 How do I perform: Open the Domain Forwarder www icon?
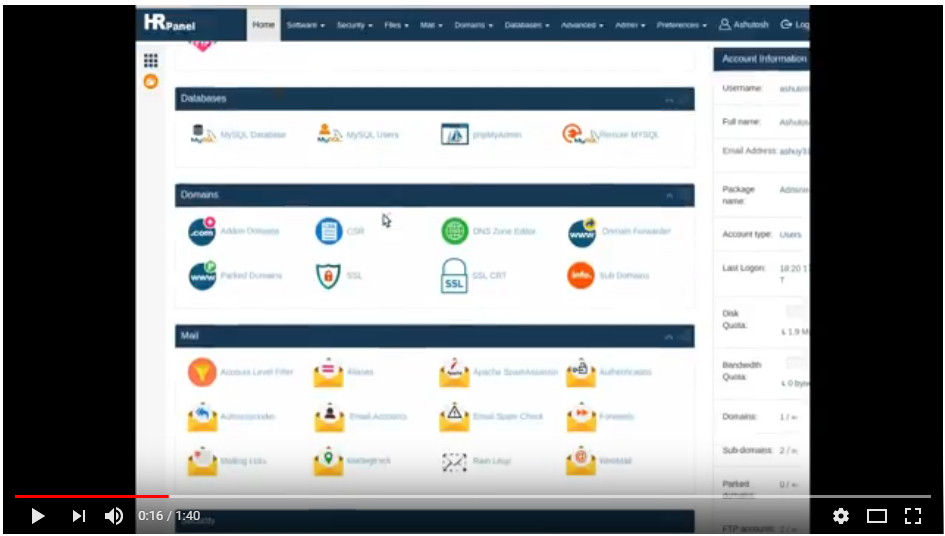click(582, 232)
